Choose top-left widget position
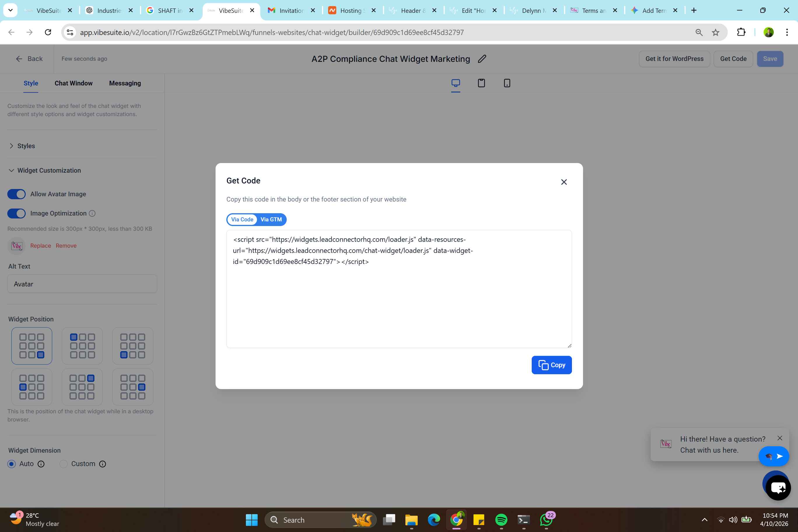This screenshot has width=798, height=532. (x=82, y=346)
